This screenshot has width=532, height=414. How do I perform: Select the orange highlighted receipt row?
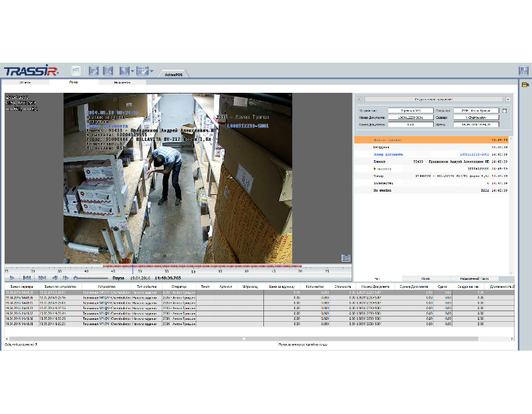point(431,140)
